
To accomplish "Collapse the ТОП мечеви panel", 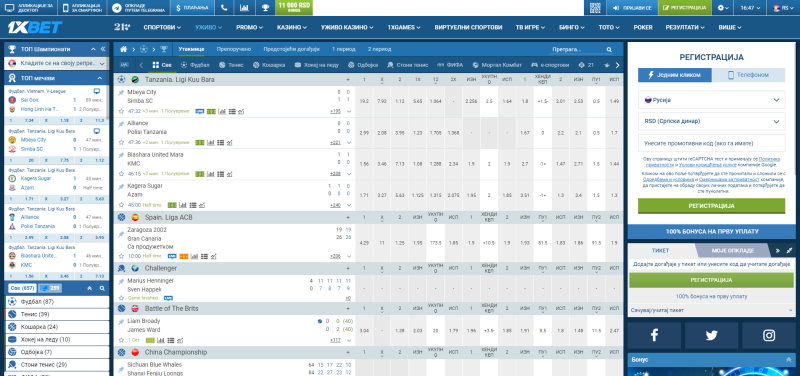I will coord(99,78).
